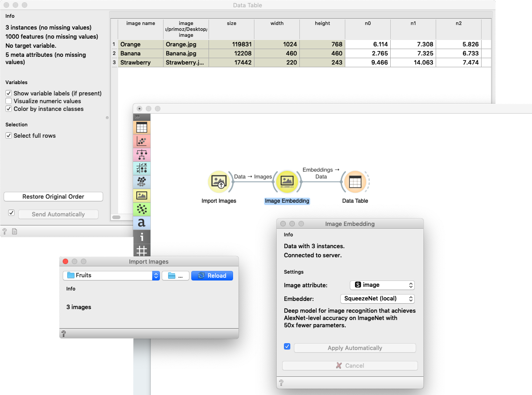Screen dimensions: 532x395
Task: Toggle Show variable labels checkbox
Action: tap(8, 92)
